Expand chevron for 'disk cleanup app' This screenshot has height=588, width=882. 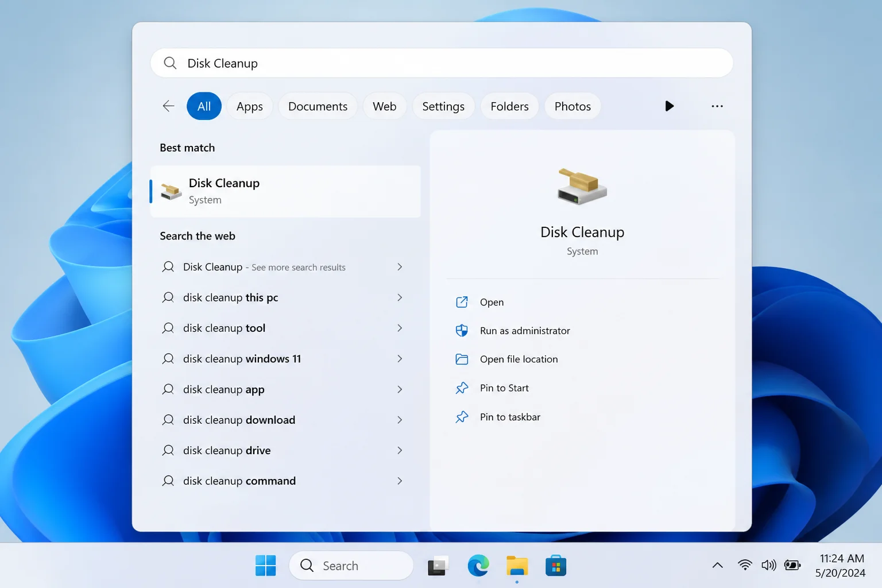[x=400, y=389]
